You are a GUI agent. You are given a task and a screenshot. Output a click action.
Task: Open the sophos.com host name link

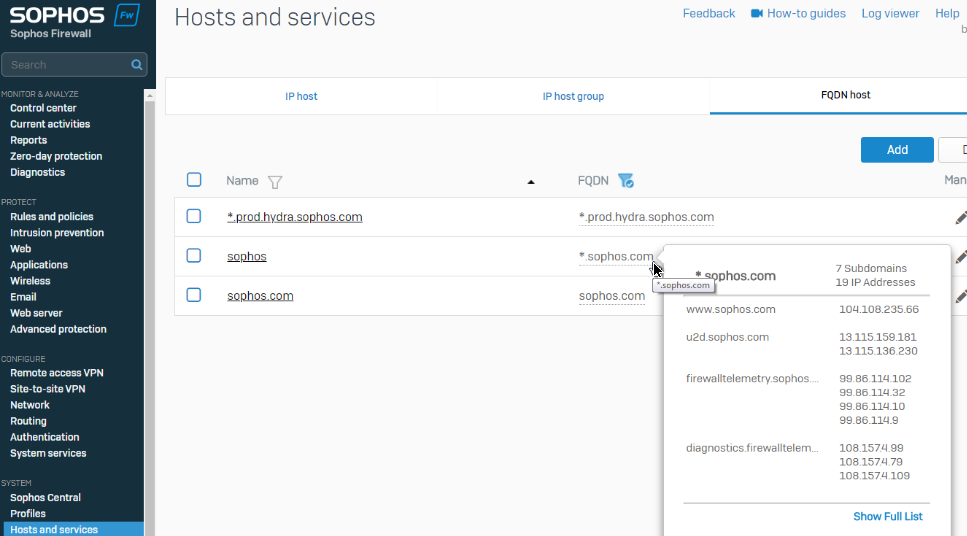click(x=260, y=296)
